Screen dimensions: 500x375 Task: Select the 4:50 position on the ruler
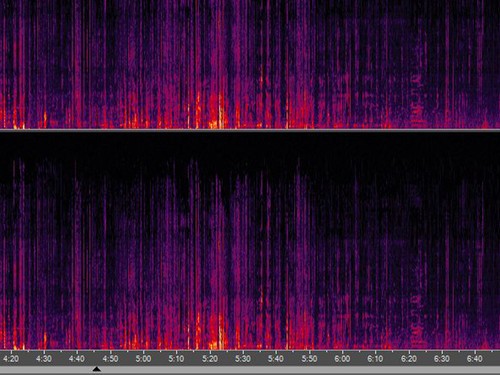[110, 359]
